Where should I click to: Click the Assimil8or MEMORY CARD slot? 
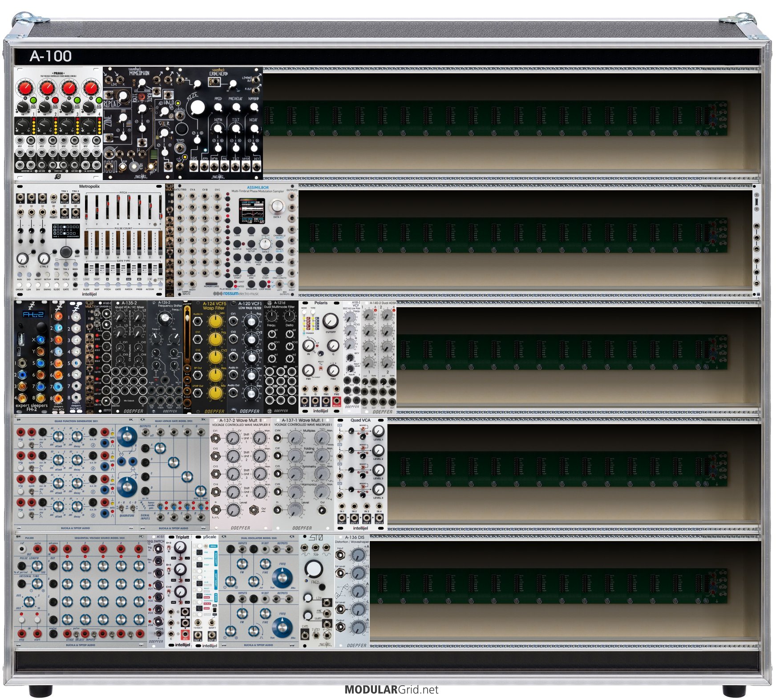click(x=211, y=283)
